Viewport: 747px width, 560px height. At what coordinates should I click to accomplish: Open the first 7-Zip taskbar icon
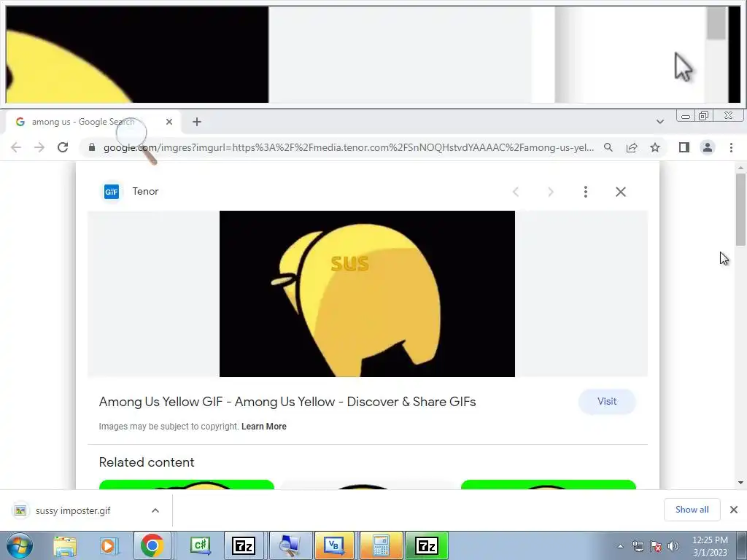tap(244, 545)
